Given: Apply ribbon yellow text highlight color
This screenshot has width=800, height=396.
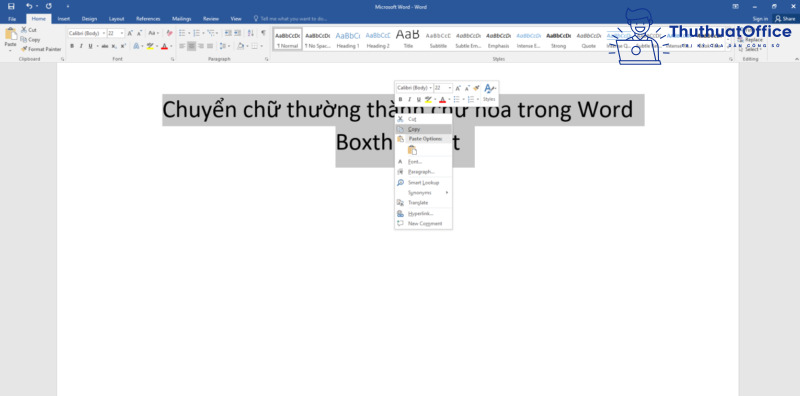Looking at the screenshot, I should tap(149, 46).
